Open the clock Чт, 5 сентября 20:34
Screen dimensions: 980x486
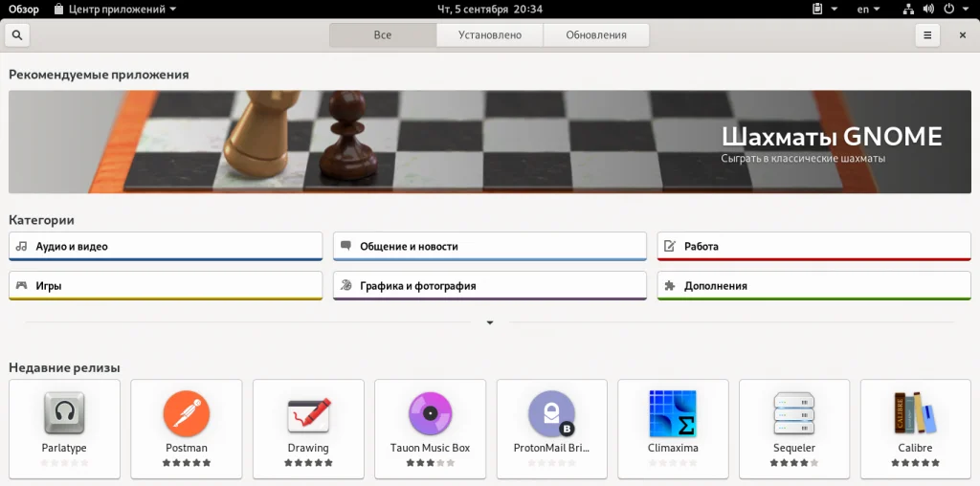(489, 9)
